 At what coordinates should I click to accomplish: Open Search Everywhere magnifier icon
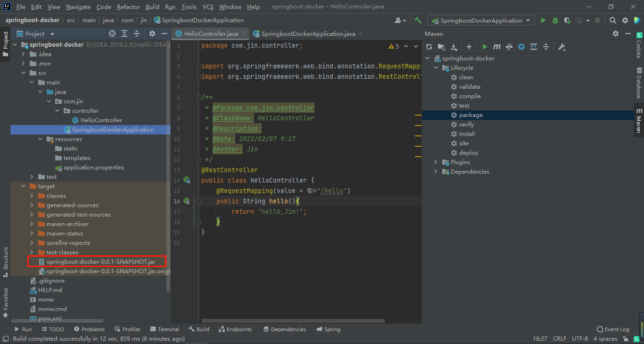pos(612,20)
